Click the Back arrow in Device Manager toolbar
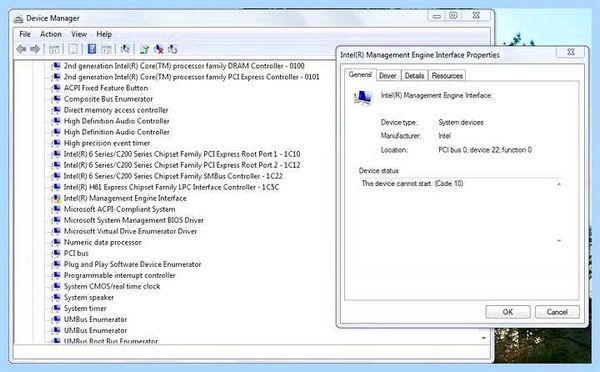The image size is (600, 372). pyautogui.click(x=21, y=49)
